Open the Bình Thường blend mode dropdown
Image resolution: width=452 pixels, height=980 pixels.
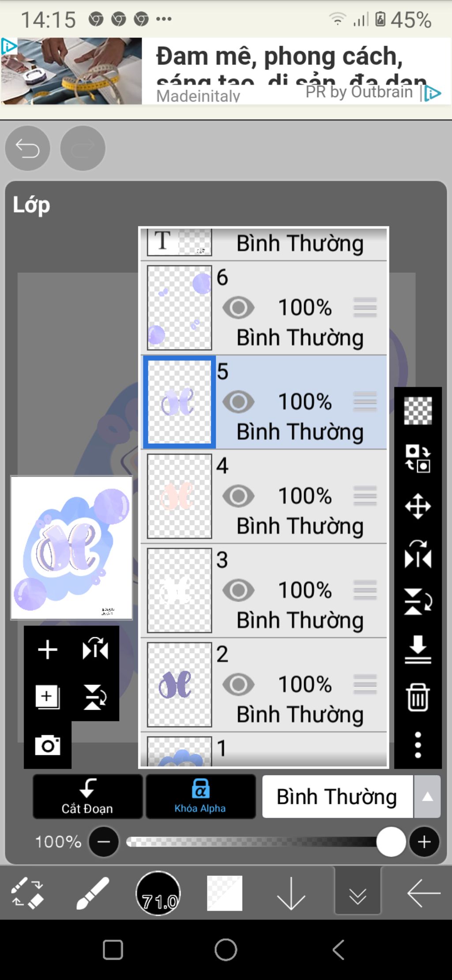[337, 797]
